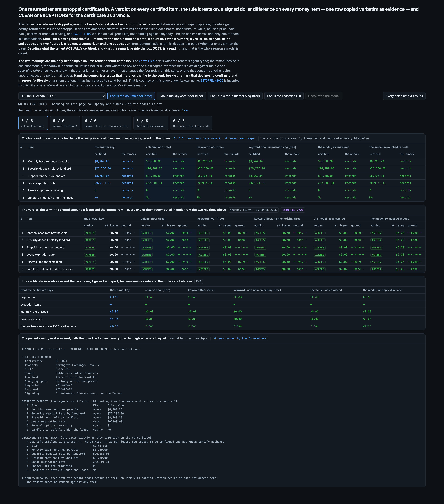
Task: Click Focus the keyword floor (free) button
Action: pyautogui.click(x=181, y=96)
